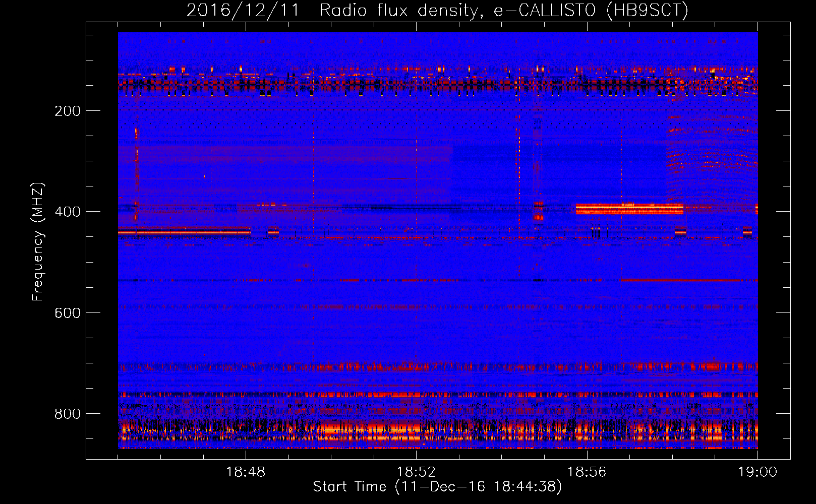816x504 pixels.
Task: Click the 18:52 time tick label
Action: click(416, 472)
